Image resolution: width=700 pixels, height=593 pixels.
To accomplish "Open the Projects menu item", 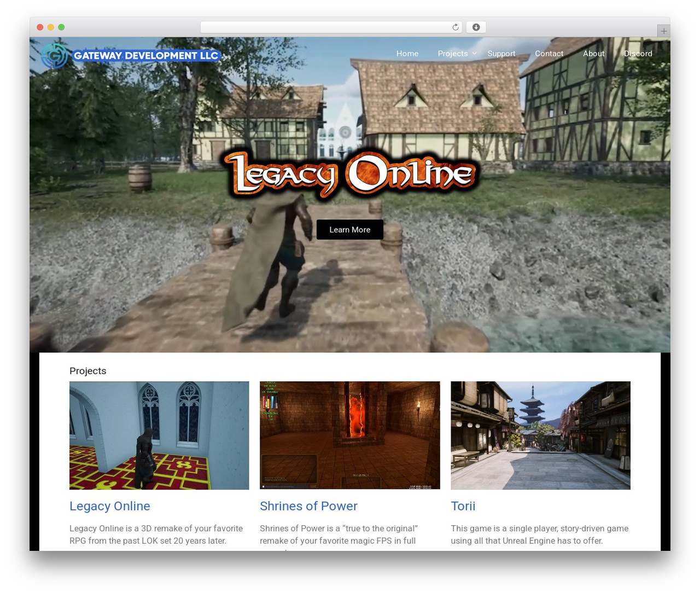I will pyautogui.click(x=453, y=54).
